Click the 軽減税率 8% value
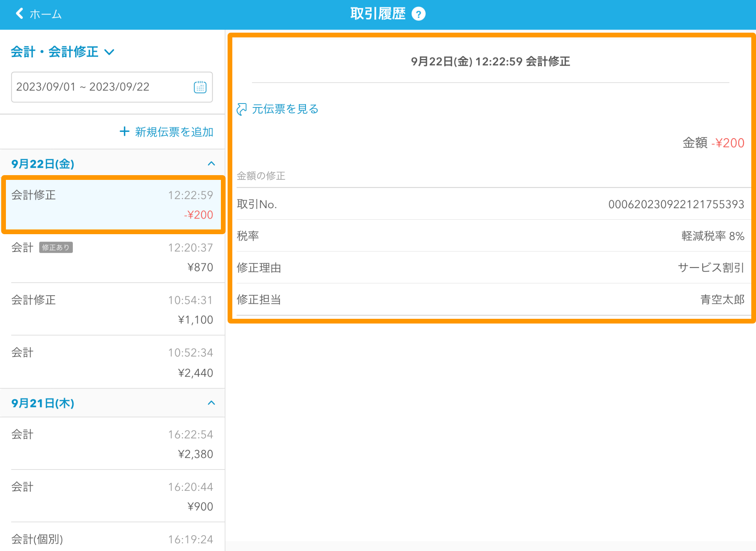Screen dimensions: 756x551 713,236
